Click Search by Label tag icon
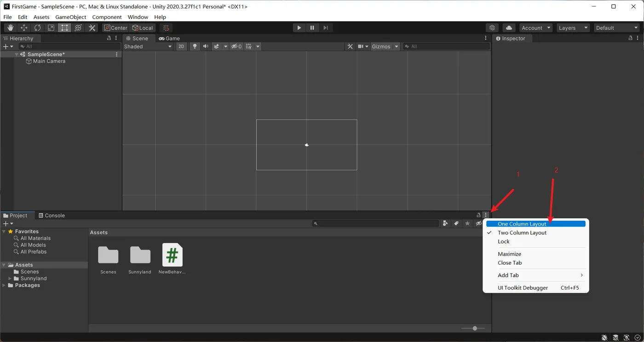The height and width of the screenshot is (342, 644). pos(456,223)
